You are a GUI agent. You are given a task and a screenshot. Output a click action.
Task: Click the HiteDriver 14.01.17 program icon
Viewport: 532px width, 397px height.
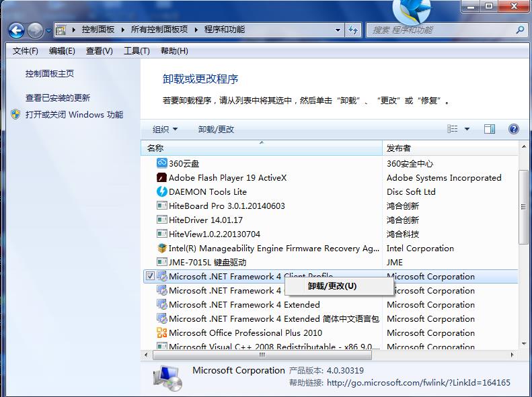[x=162, y=220]
